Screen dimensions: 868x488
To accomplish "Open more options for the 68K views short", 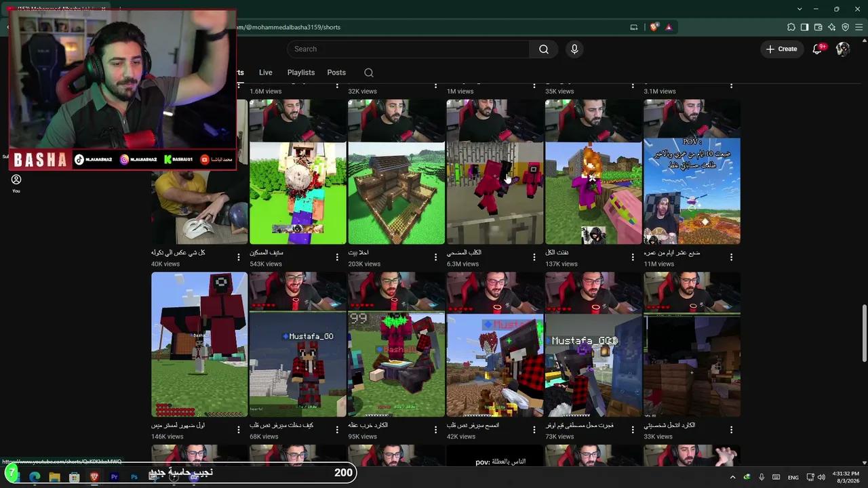I will pyautogui.click(x=337, y=430).
